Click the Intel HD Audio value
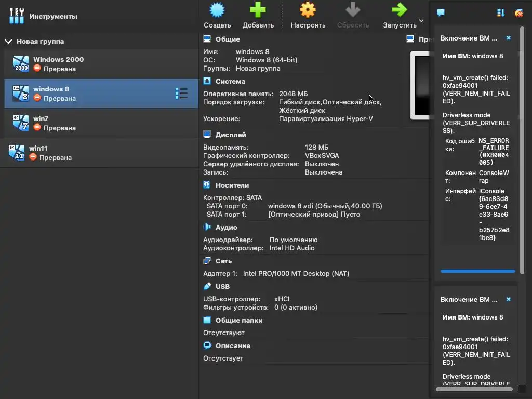This screenshot has height=399, width=532. (292, 248)
